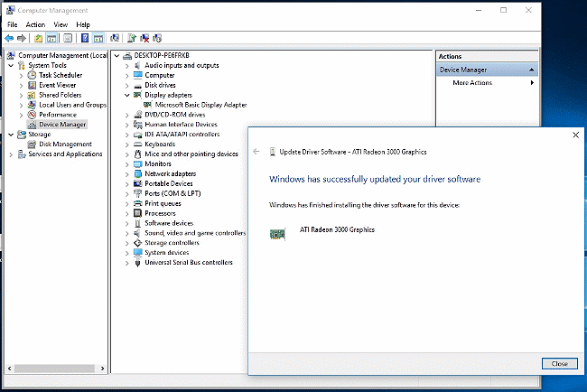The image size is (587, 392).
Task: Expand the Audio inputs and outputs node
Action: click(x=126, y=65)
